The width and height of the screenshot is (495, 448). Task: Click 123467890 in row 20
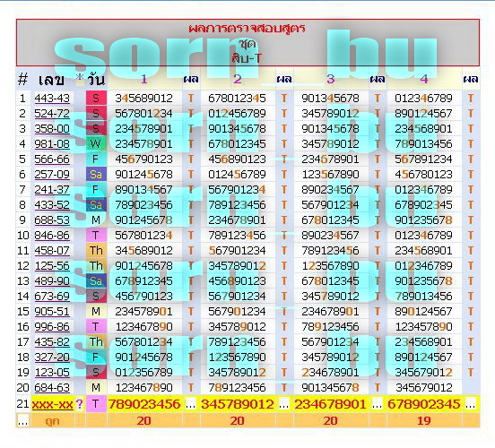tap(144, 388)
